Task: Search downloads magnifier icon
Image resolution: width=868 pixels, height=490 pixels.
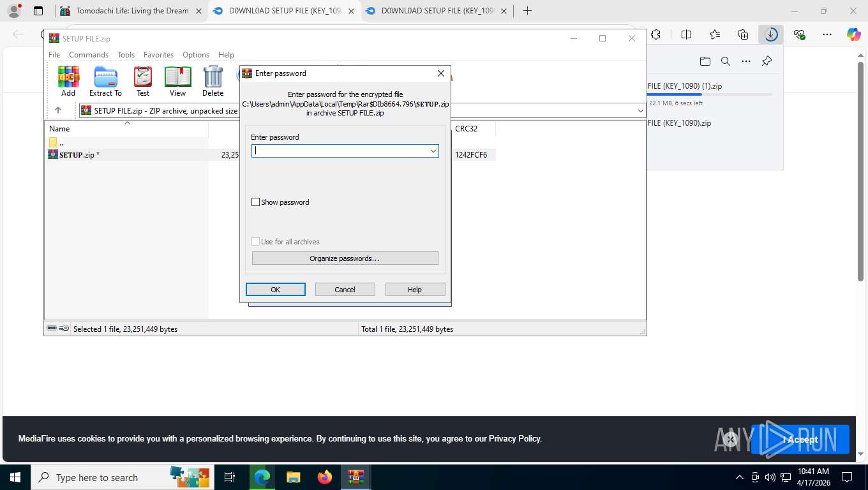Action: pyautogui.click(x=725, y=61)
